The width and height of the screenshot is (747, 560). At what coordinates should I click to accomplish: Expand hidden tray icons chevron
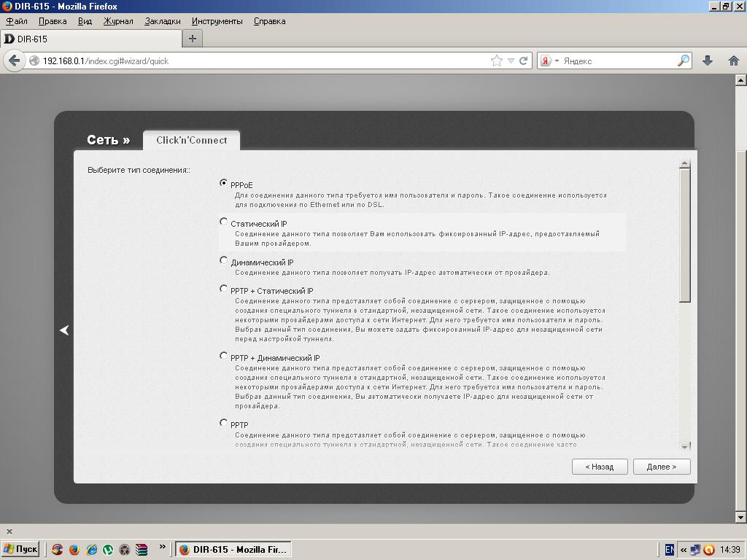coord(683,550)
